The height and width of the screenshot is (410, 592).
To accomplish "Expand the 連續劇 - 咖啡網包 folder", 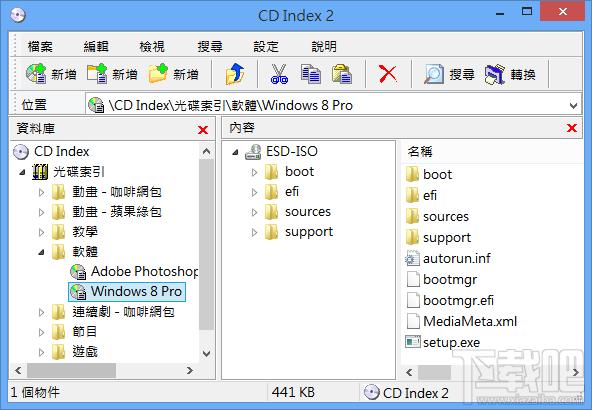I will coord(42,312).
